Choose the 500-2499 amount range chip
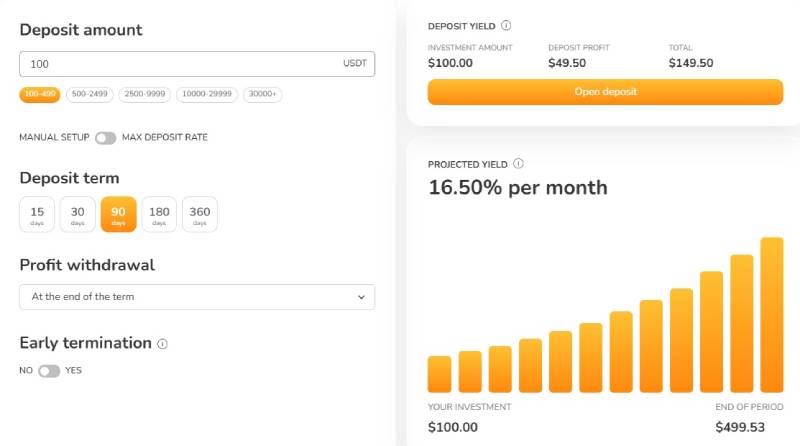The height and width of the screenshot is (446, 800). [89, 94]
